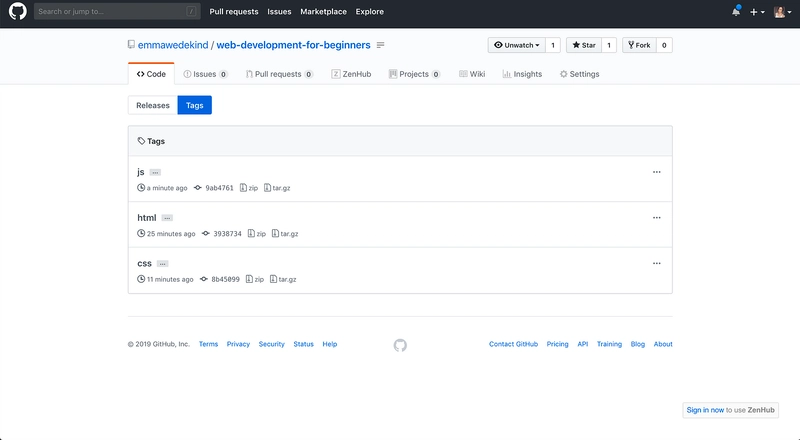The width and height of the screenshot is (800, 440).
Task: Open the css row actions menu
Action: (657, 263)
